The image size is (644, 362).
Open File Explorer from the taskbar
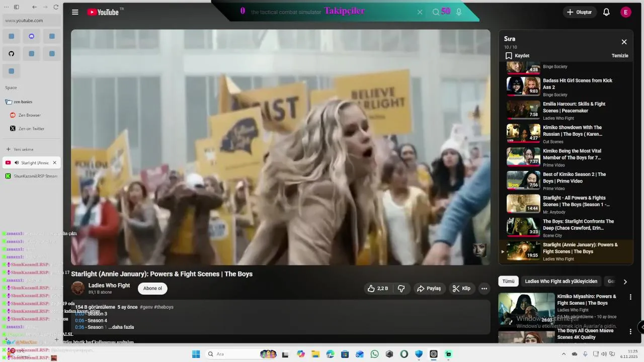[315, 354]
